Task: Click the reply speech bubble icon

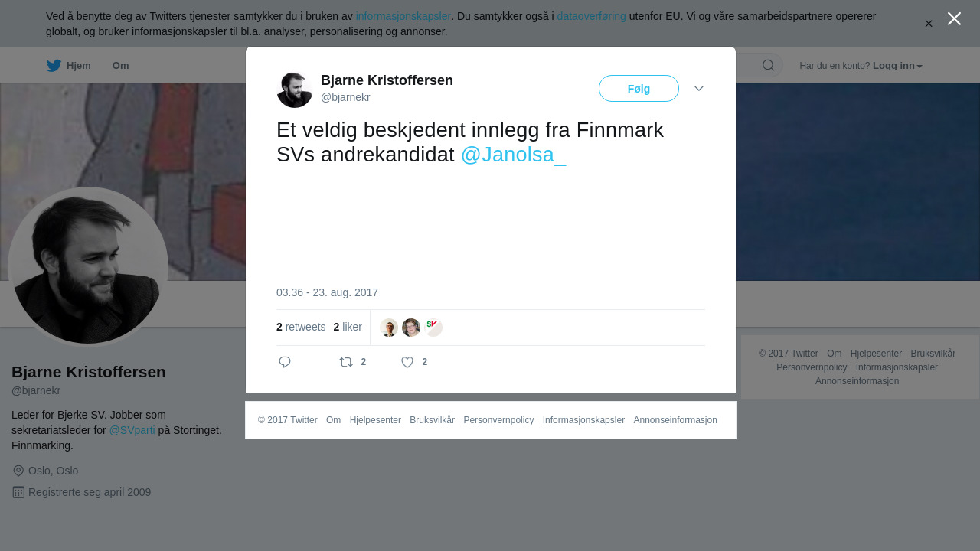Action: pyautogui.click(x=285, y=362)
